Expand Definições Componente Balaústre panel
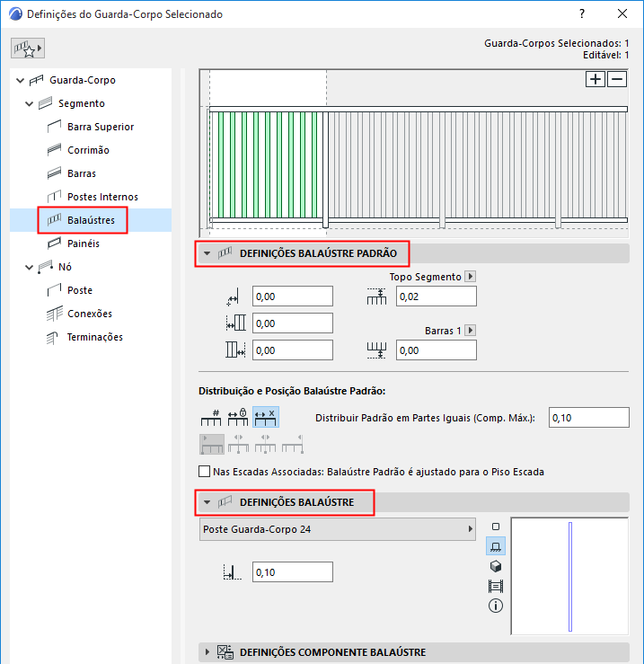 pyautogui.click(x=207, y=652)
